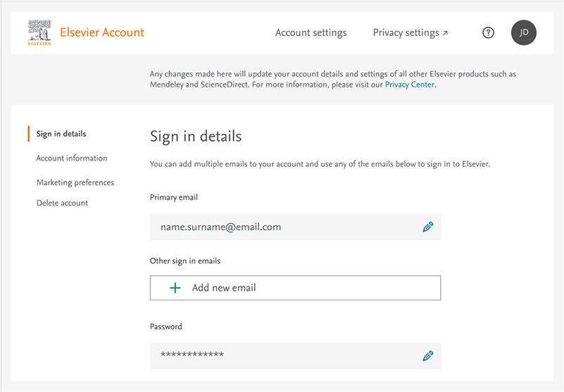Switch to the Account information section
564x392 pixels.
tap(72, 158)
